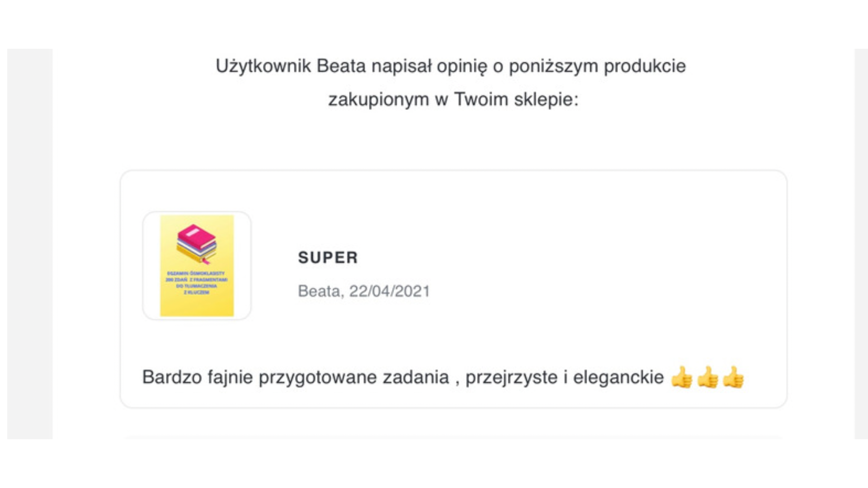Click the left gray margin strip

(30, 244)
